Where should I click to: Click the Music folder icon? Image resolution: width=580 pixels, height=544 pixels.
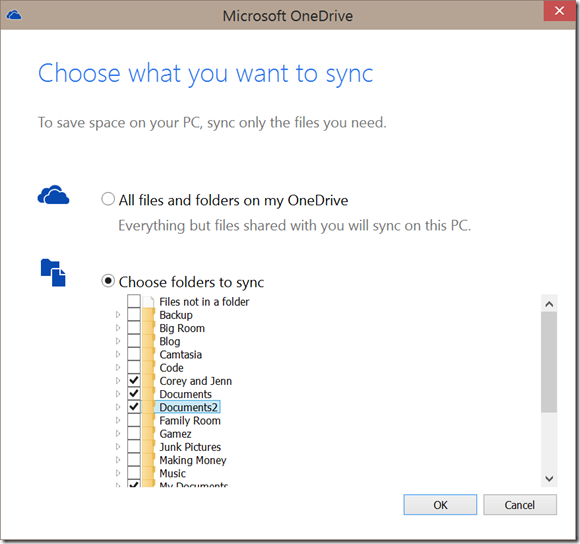pos(148,473)
